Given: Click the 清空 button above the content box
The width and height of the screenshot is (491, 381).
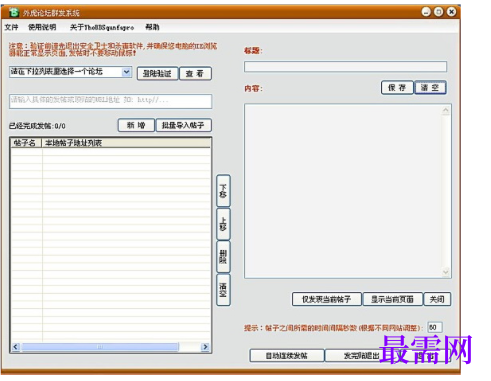Looking at the screenshot, I should point(430,88).
